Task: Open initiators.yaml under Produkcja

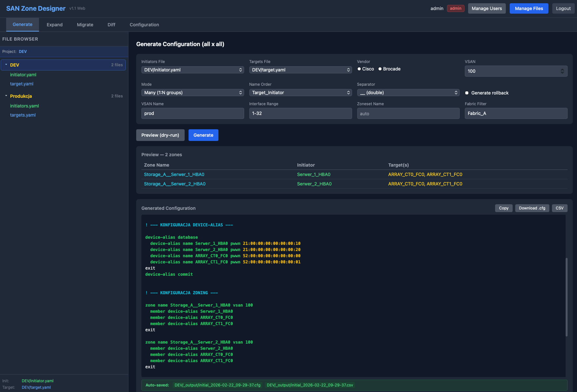Action: [x=24, y=106]
